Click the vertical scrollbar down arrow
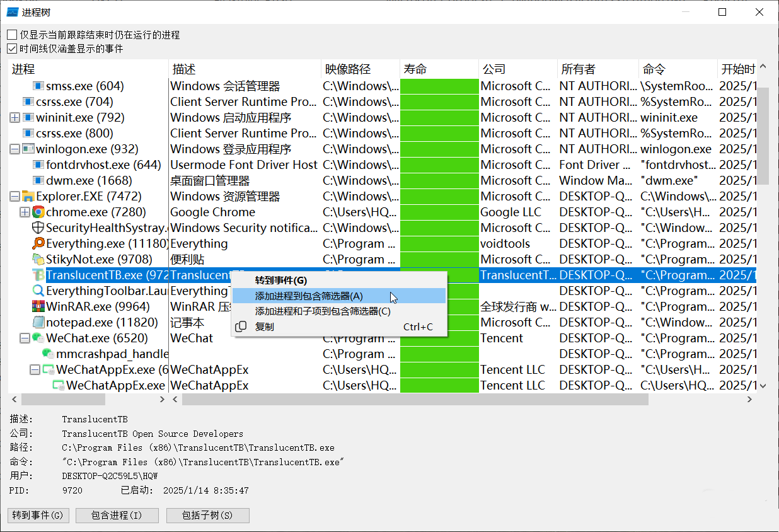The image size is (779, 532). [x=763, y=385]
